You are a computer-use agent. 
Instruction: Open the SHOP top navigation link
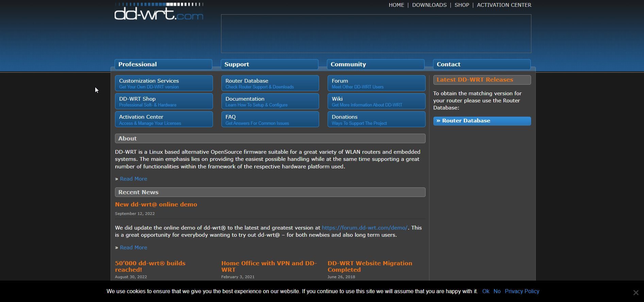pyautogui.click(x=462, y=5)
